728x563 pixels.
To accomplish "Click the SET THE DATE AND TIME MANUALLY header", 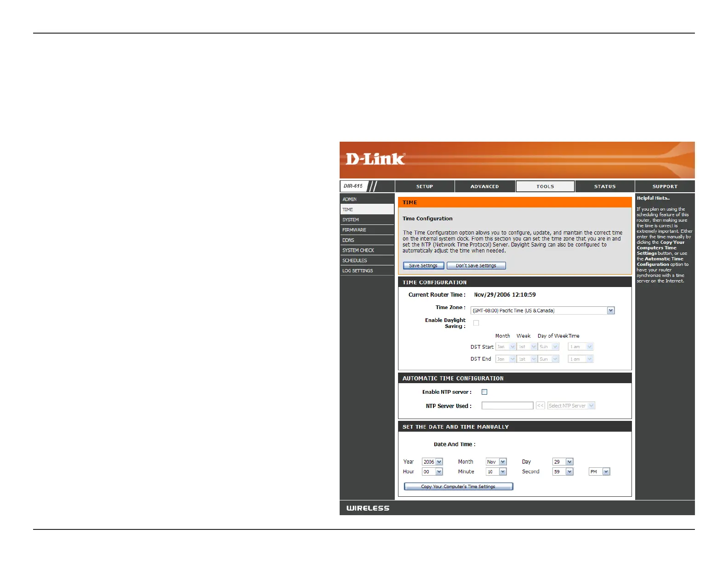I will tap(515, 427).
